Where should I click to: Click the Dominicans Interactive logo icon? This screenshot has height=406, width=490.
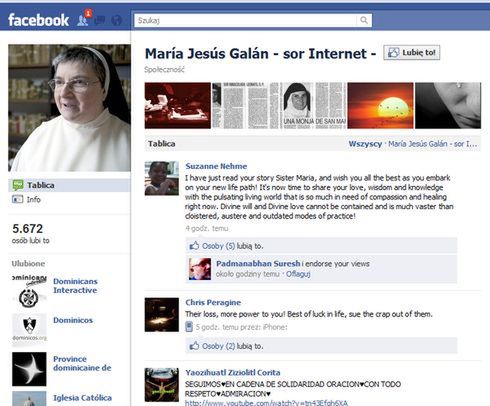click(x=29, y=291)
